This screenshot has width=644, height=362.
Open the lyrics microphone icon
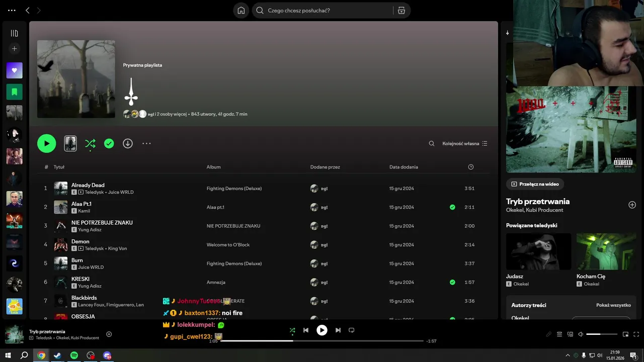(x=548, y=334)
